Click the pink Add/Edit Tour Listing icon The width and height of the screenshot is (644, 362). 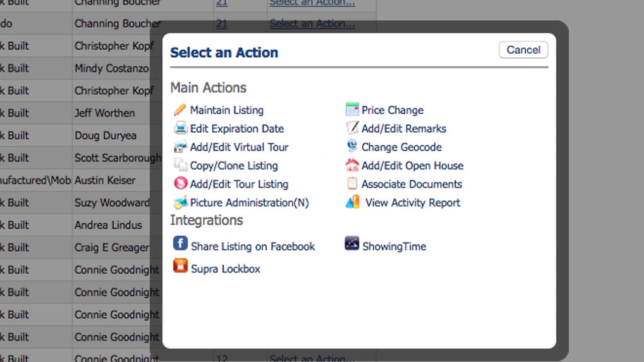coord(180,184)
